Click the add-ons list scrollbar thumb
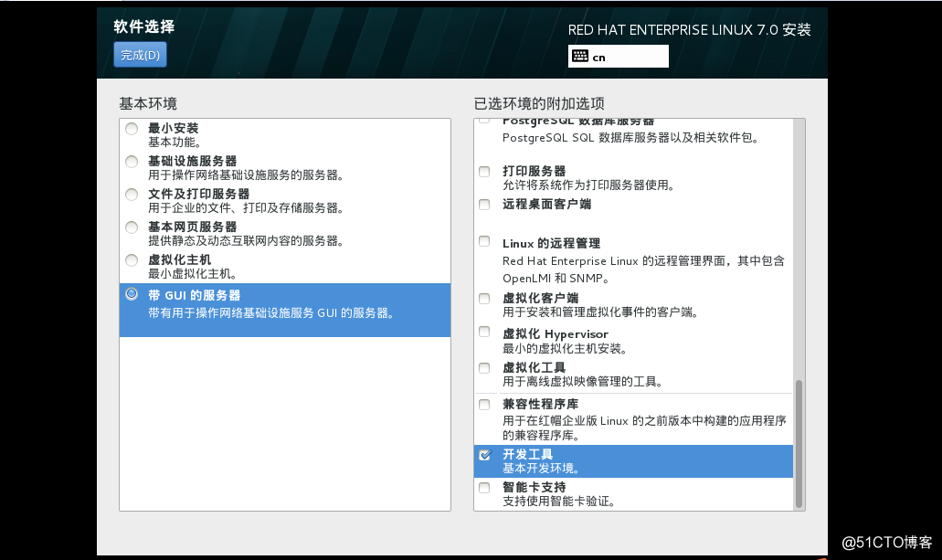942x560 pixels. [799, 444]
